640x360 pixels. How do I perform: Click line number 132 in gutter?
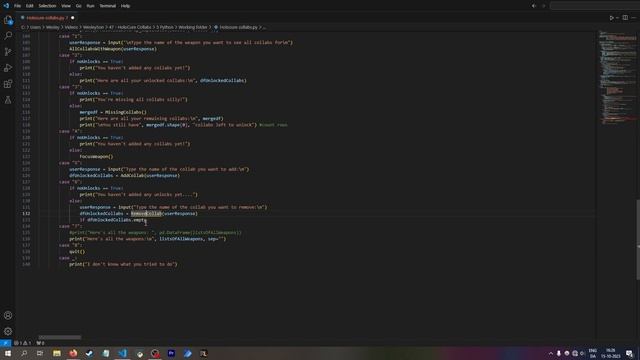point(26,213)
